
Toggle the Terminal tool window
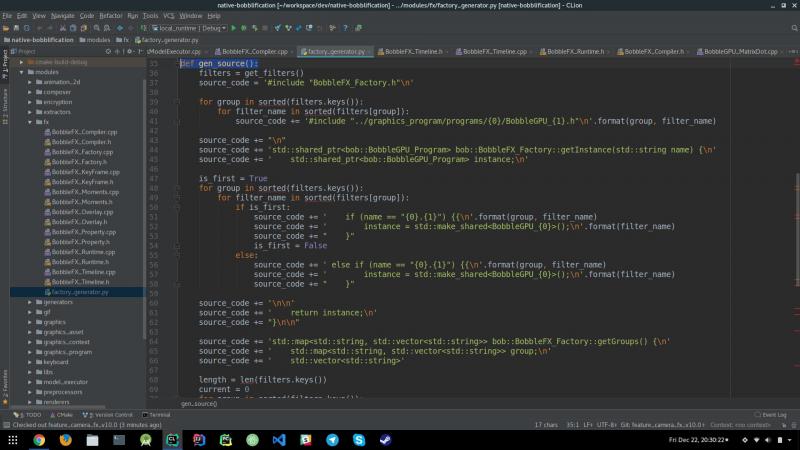point(159,414)
